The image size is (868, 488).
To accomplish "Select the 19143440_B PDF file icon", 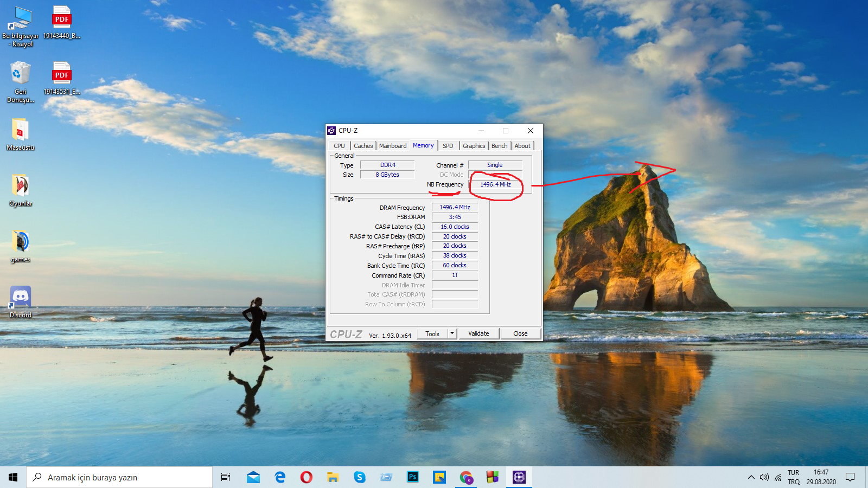I will [62, 22].
